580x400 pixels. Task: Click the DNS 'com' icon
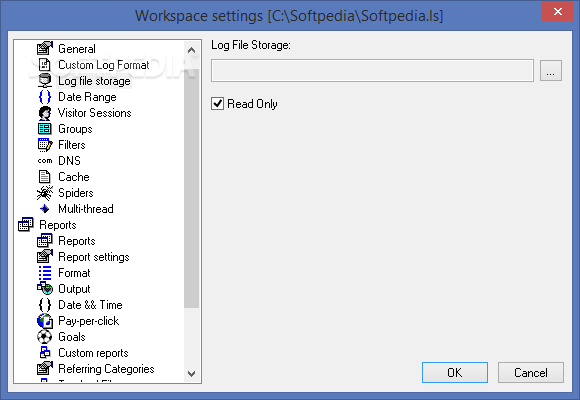(45, 161)
